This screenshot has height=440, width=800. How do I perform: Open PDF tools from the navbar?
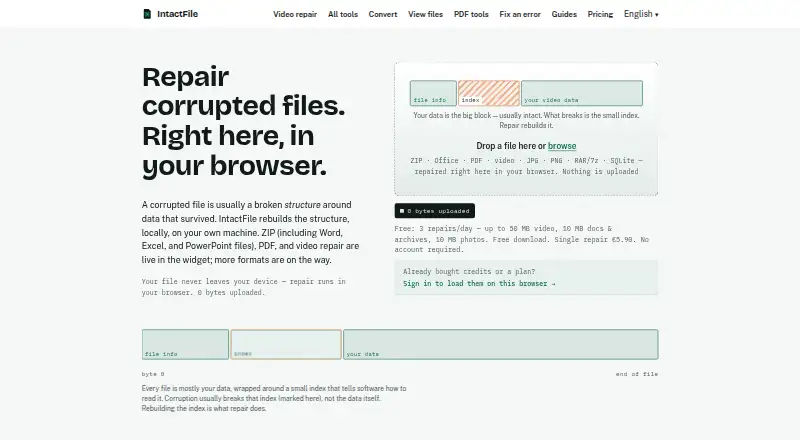pos(471,14)
